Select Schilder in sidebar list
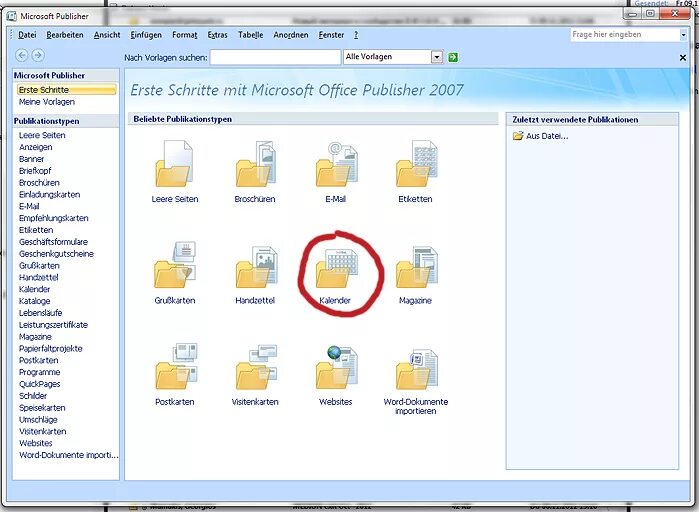Viewport: 699px width, 512px height. pyautogui.click(x=33, y=396)
